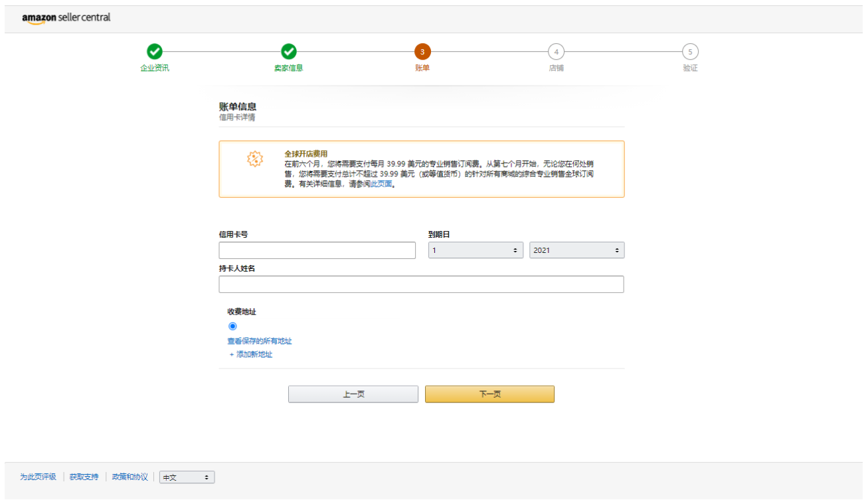Click step 3 circle for 账单
868x502 pixels.
click(x=422, y=51)
